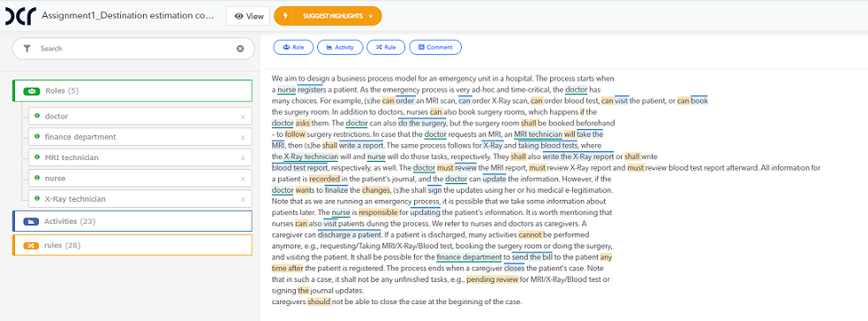Screen dimensions: 868x321
Task: Click the Rule button
Action: pyautogui.click(x=386, y=48)
